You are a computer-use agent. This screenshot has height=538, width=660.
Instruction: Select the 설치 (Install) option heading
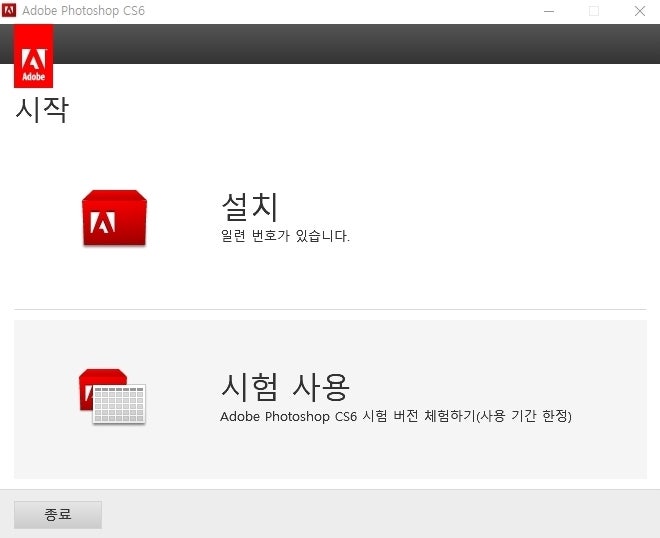pyautogui.click(x=250, y=207)
